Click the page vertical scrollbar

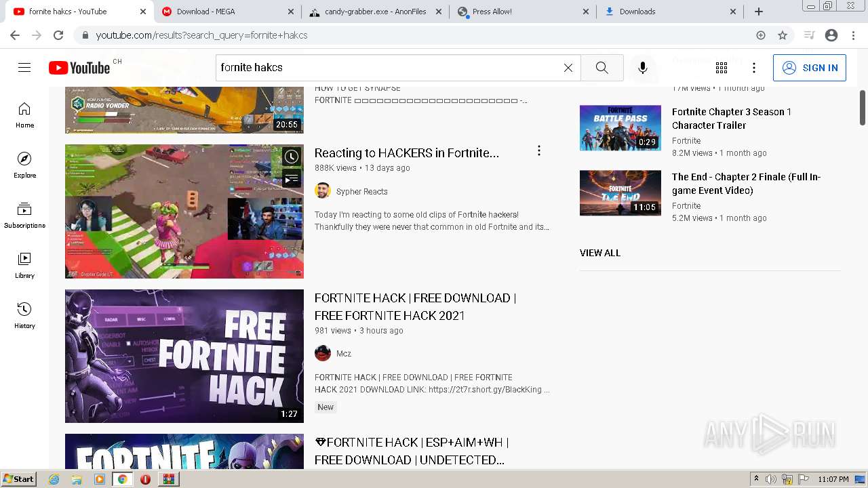pyautogui.click(x=863, y=107)
